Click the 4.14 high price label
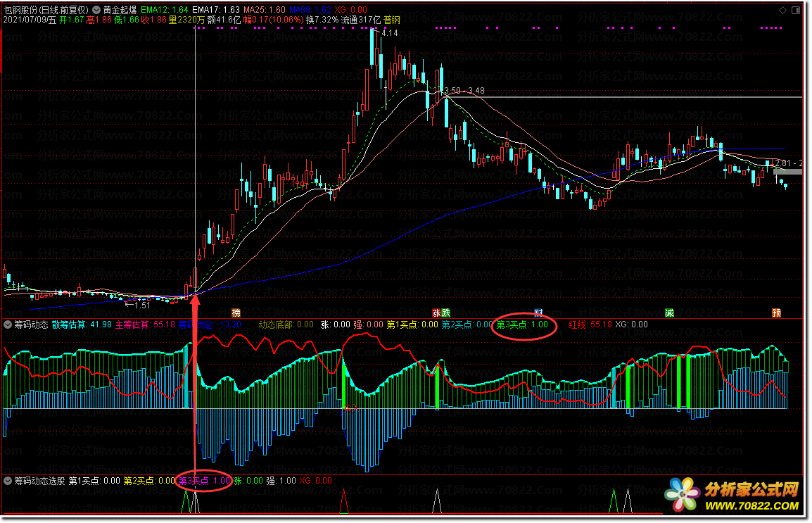This screenshot has width=812, height=523. click(389, 33)
